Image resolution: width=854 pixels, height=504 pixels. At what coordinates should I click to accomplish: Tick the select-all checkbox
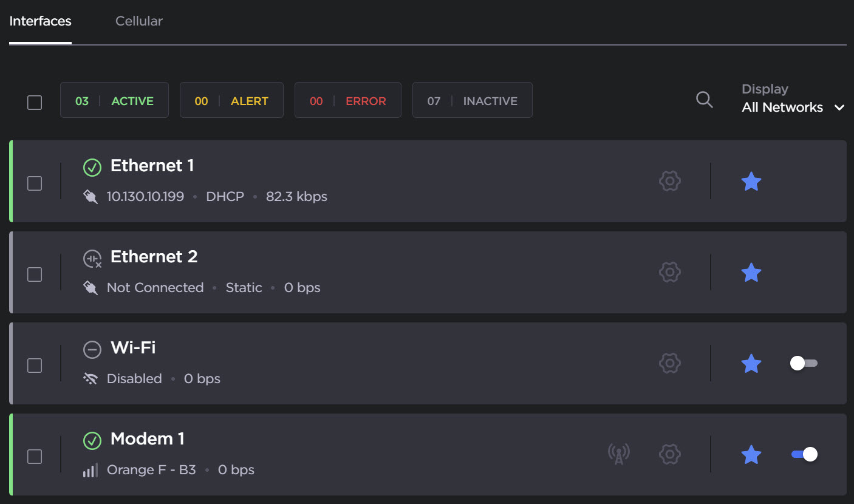coord(35,102)
